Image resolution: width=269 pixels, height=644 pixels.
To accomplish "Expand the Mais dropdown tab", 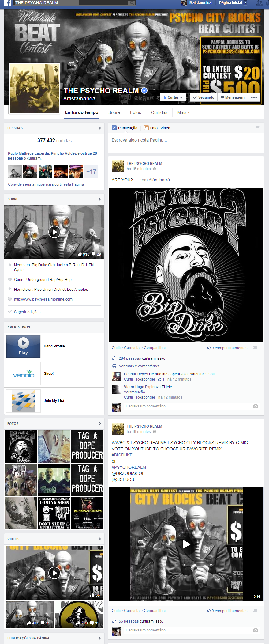I will click(x=183, y=112).
